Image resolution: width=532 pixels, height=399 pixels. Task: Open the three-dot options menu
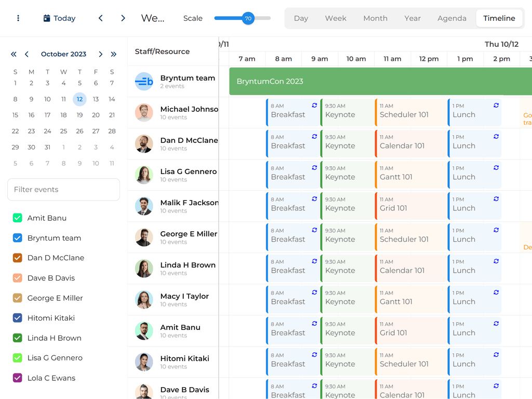18,18
